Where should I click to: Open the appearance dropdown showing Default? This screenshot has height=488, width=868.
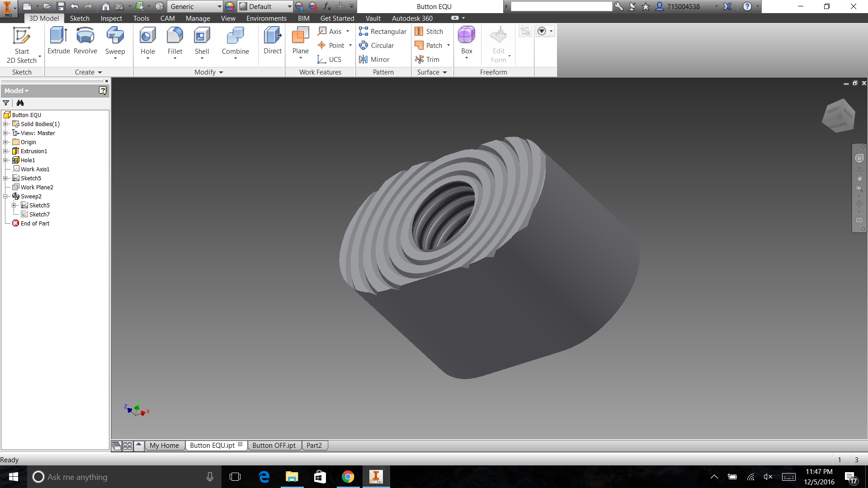pyautogui.click(x=289, y=6)
